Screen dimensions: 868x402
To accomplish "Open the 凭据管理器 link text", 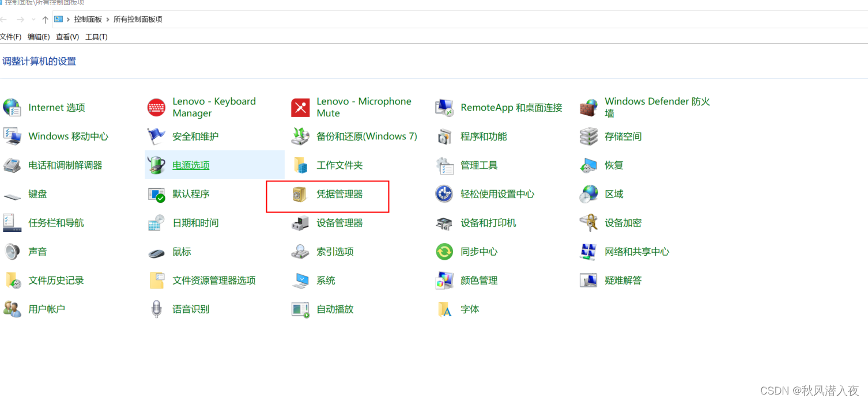I will tap(339, 194).
